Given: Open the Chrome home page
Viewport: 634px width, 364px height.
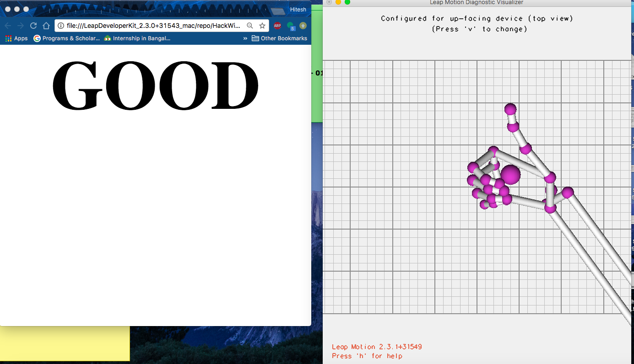Looking at the screenshot, I should tap(46, 26).
